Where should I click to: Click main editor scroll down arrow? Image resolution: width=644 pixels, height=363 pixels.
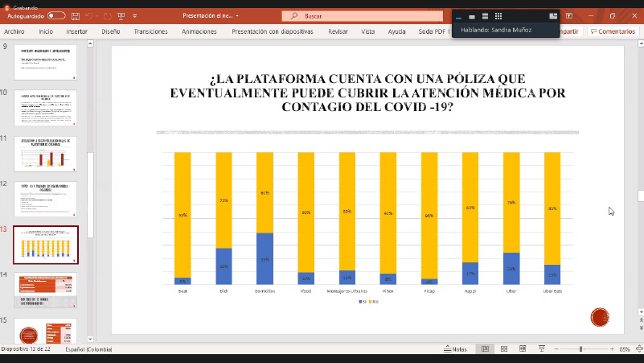pos(641,312)
